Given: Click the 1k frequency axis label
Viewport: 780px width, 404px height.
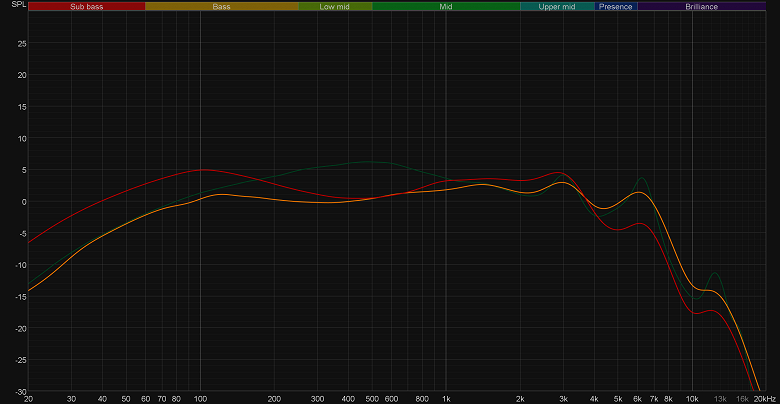Looking at the screenshot, I should click(x=446, y=399).
